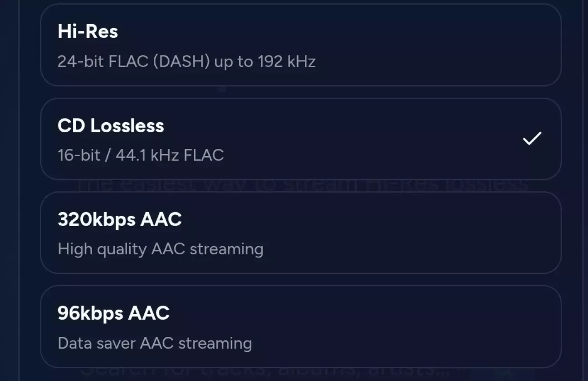This screenshot has width=588, height=381.
Task: Click the "Hi-Res" heading text
Action: point(88,31)
